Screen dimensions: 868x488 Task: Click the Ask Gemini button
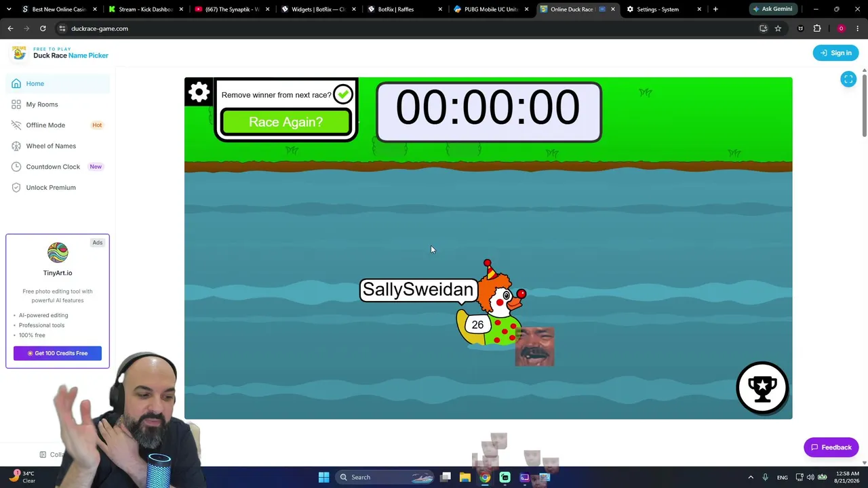click(772, 9)
